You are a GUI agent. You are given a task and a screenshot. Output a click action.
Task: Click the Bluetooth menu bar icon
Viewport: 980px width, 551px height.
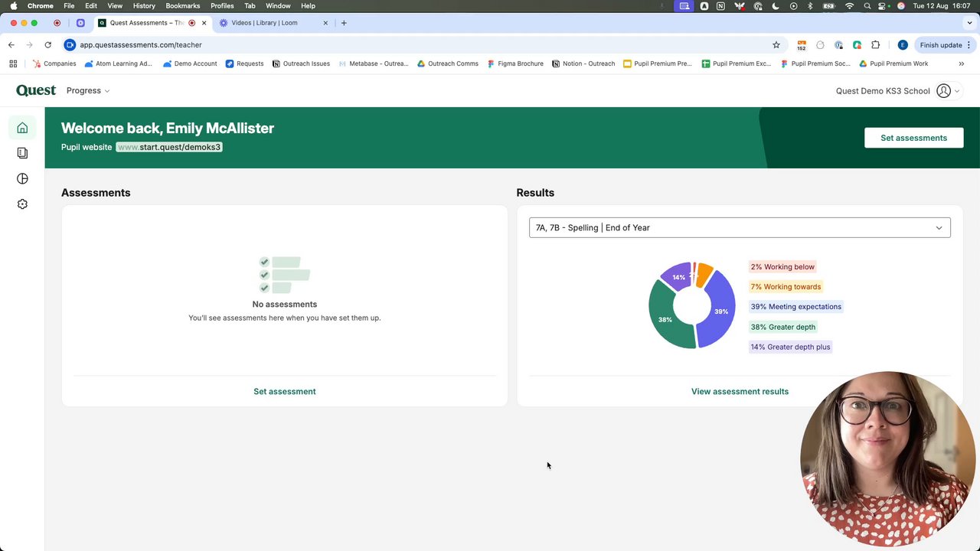click(x=810, y=6)
